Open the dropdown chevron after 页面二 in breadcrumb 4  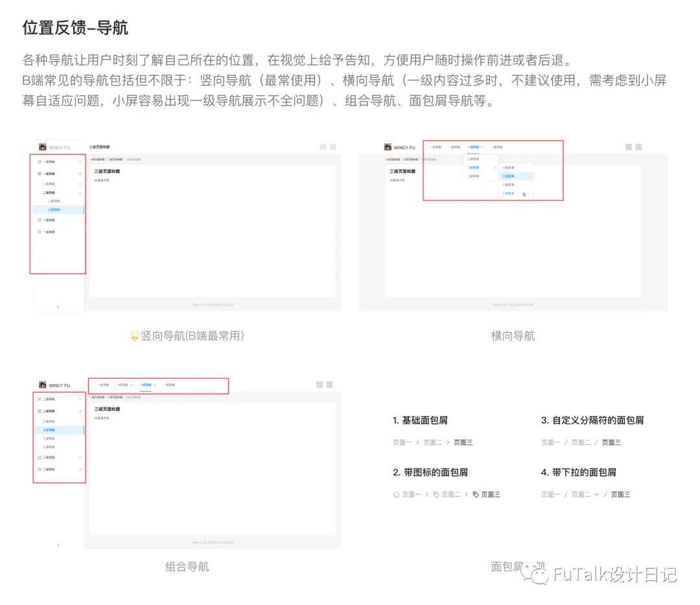pyautogui.click(x=596, y=494)
